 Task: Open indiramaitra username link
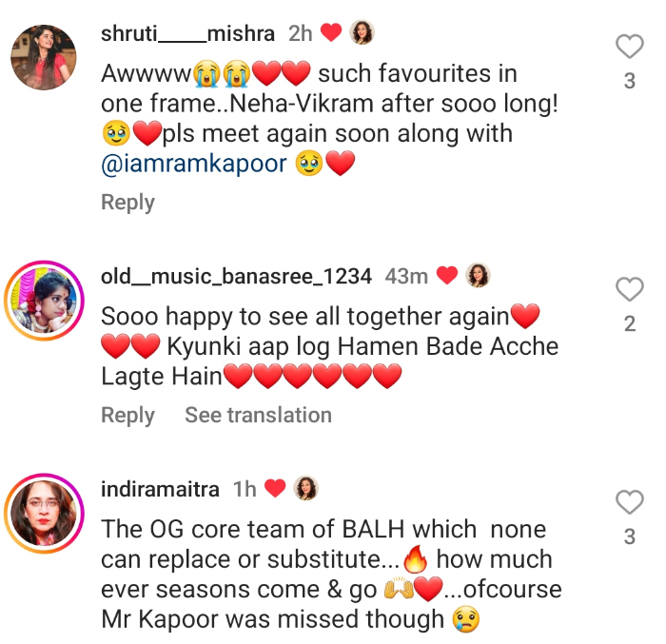tap(160, 489)
